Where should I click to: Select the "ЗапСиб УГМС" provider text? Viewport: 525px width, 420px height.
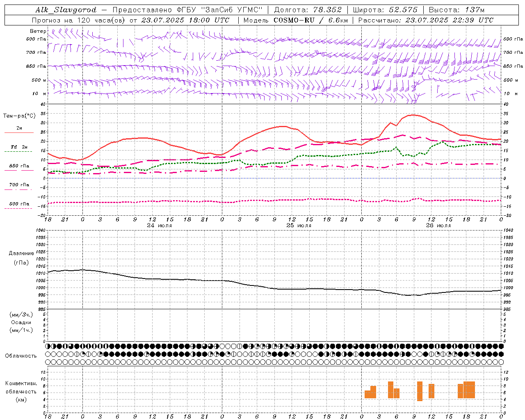(232, 10)
